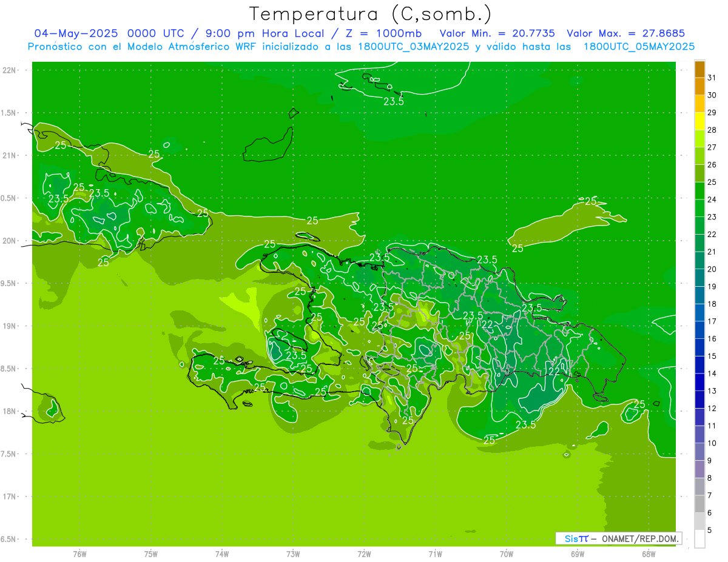
Task: Select legend value '20'
Action: (712, 269)
